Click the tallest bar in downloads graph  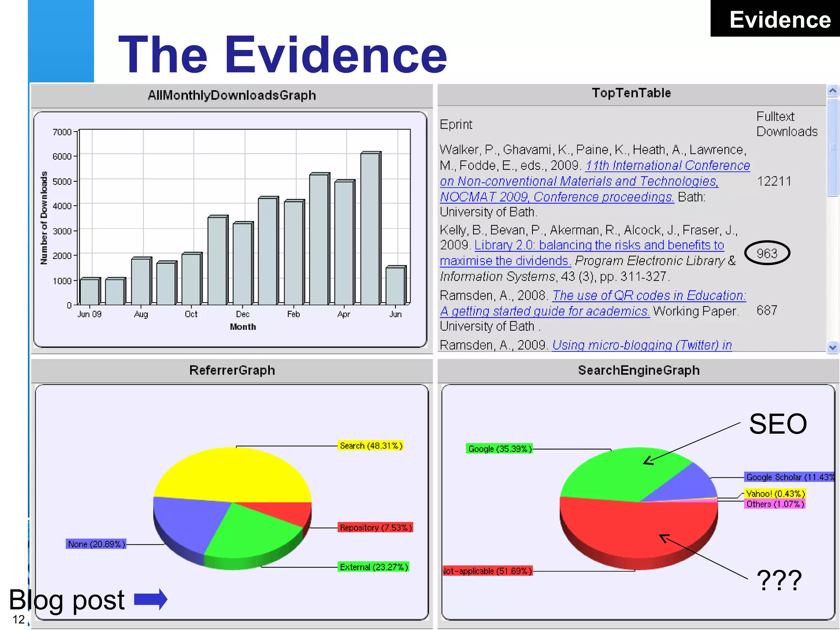(x=371, y=228)
